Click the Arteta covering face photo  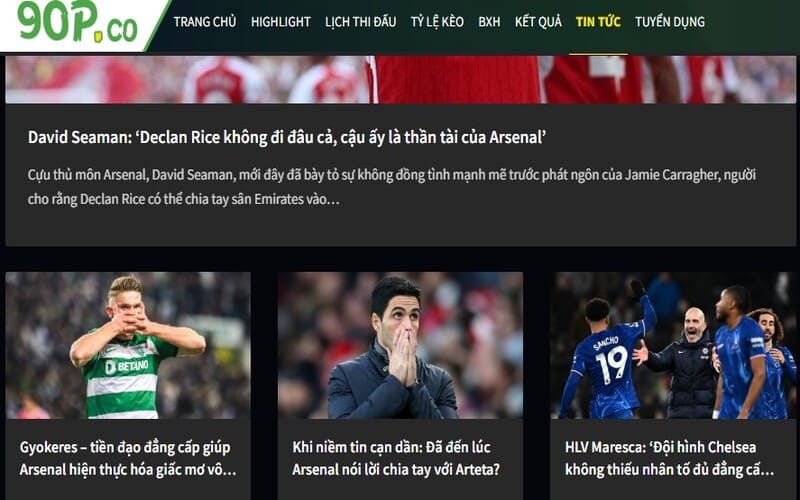tap(400, 345)
